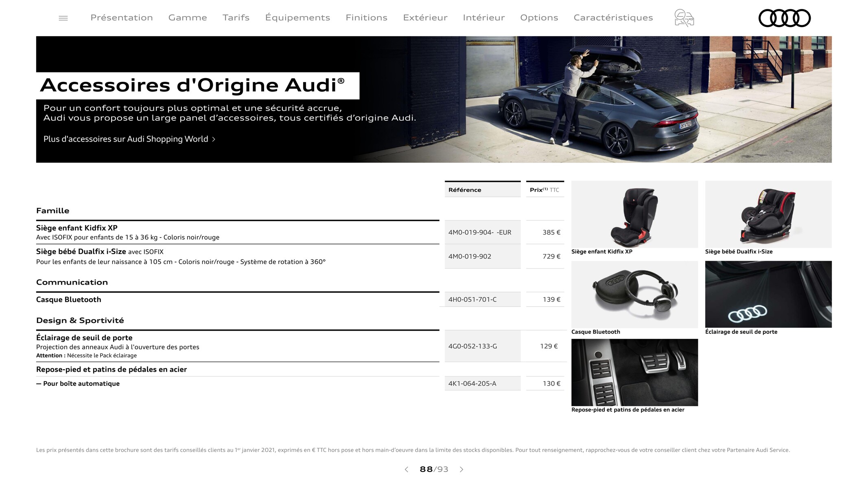Viewport: 868px width, 488px height.
Task: Select the Siège enfant Kidfix XP thumbnail
Action: pos(634,214)
